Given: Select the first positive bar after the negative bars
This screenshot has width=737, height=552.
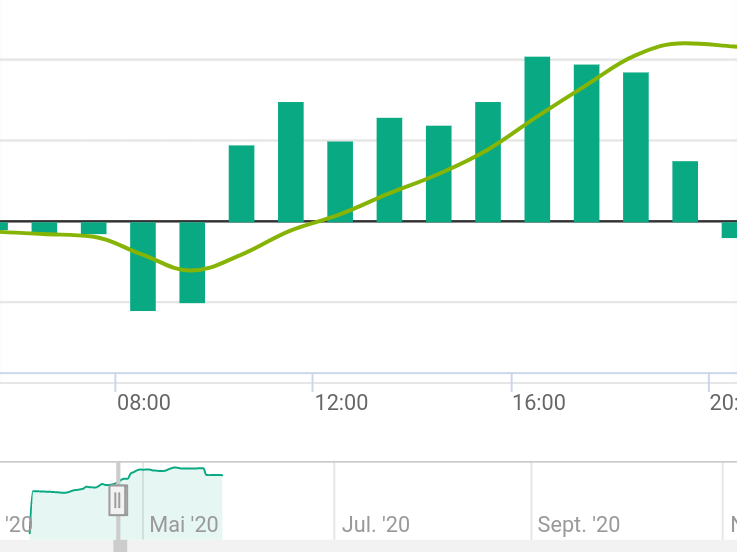Looking at the screenshot, I should click(x=242, y=183).
